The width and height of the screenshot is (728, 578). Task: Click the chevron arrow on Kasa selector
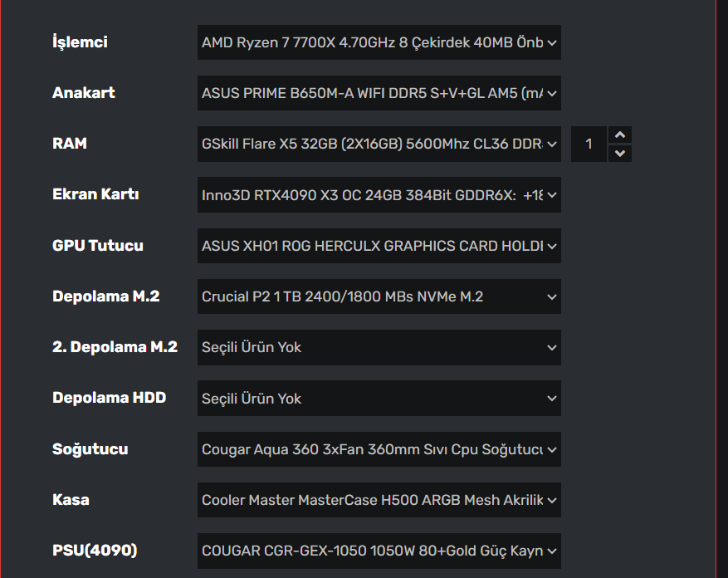pos(552,500)
